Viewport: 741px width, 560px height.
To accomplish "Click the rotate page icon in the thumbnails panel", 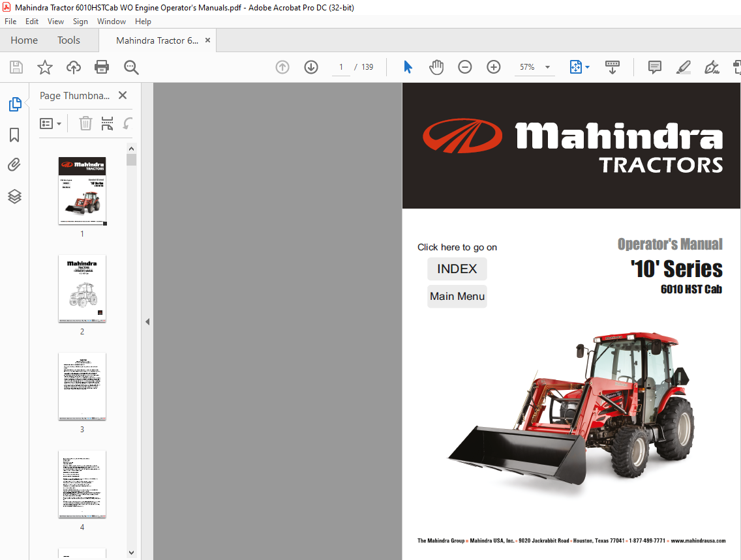I will pos(128,123).
